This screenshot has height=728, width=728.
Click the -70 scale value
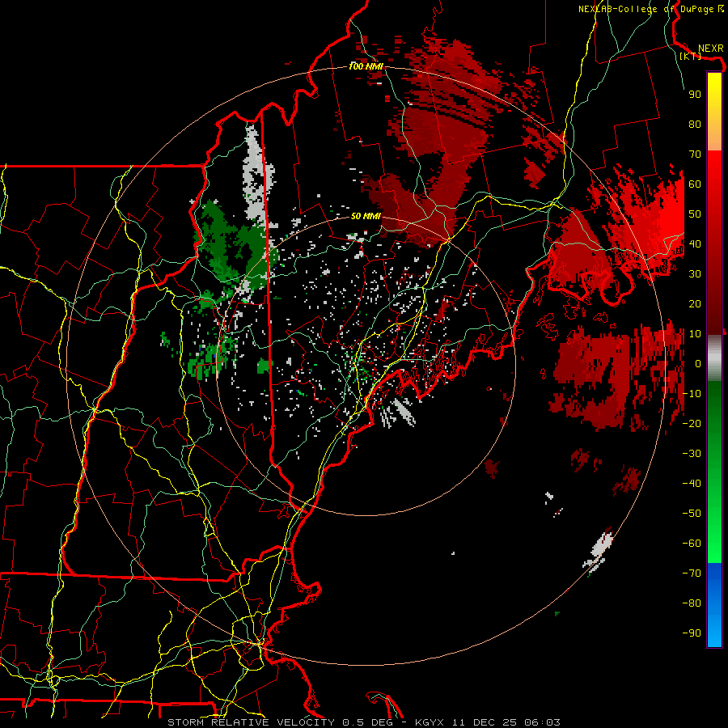692,574
